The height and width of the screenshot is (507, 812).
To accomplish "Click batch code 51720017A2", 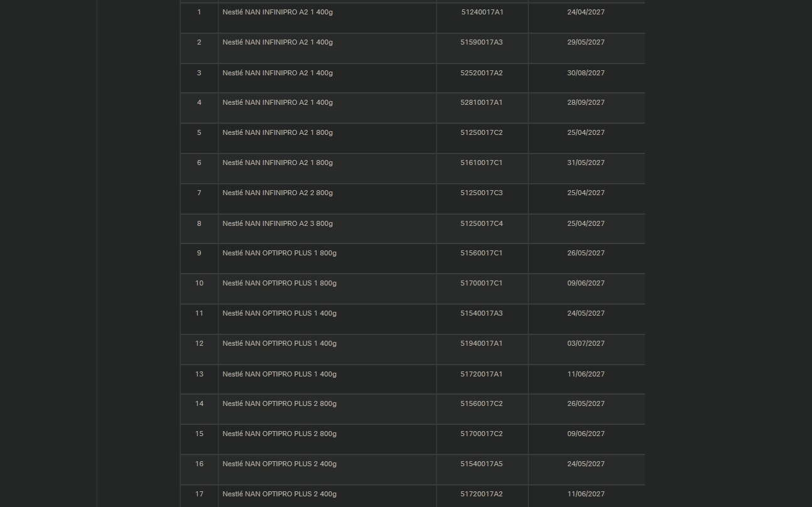I will point(481,494).
